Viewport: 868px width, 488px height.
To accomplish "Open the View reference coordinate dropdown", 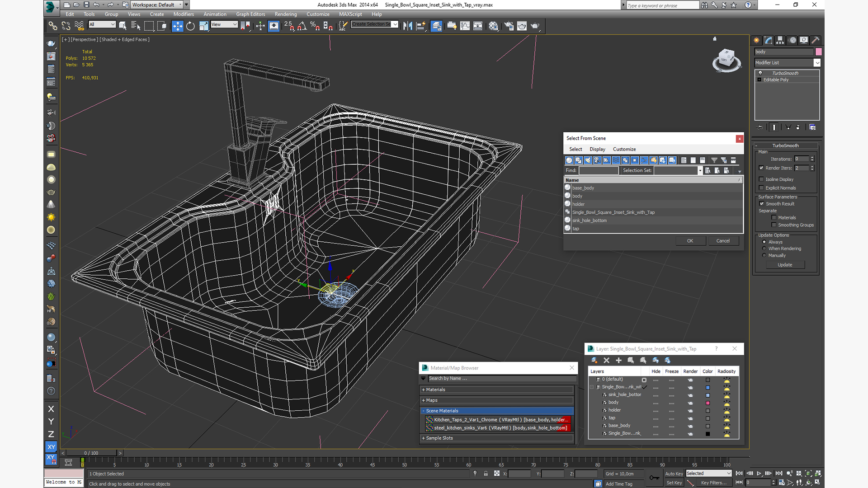I will 224,24.
